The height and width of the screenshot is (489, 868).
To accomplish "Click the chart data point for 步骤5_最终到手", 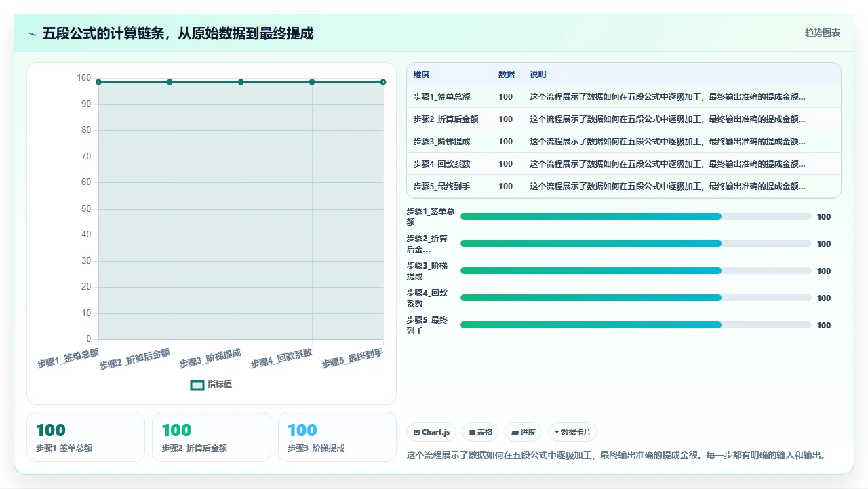I will (383, 82).
